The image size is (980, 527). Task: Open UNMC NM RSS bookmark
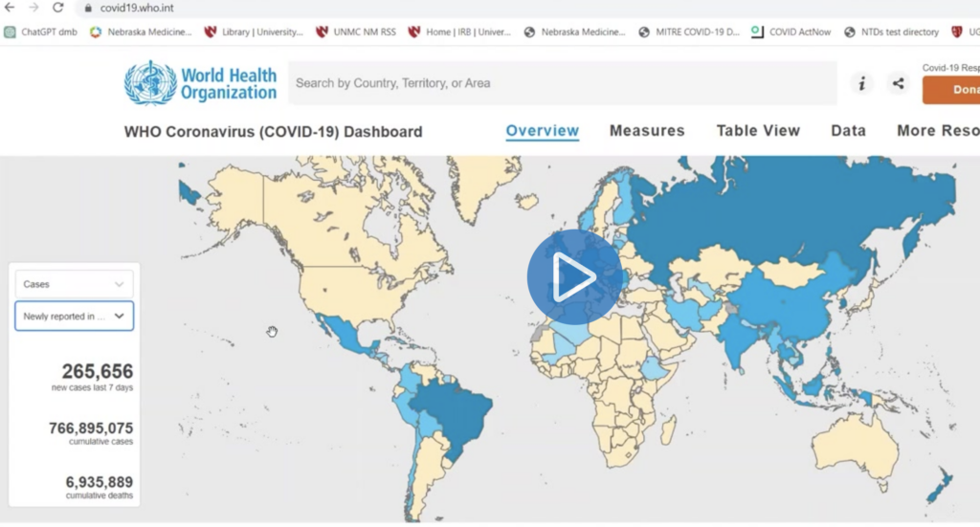(356, 32)
